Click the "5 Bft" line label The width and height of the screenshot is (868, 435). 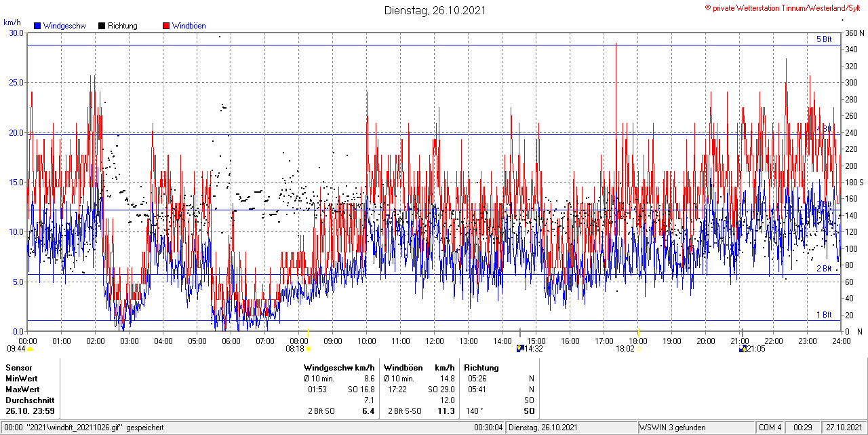(x=823, y=39)
